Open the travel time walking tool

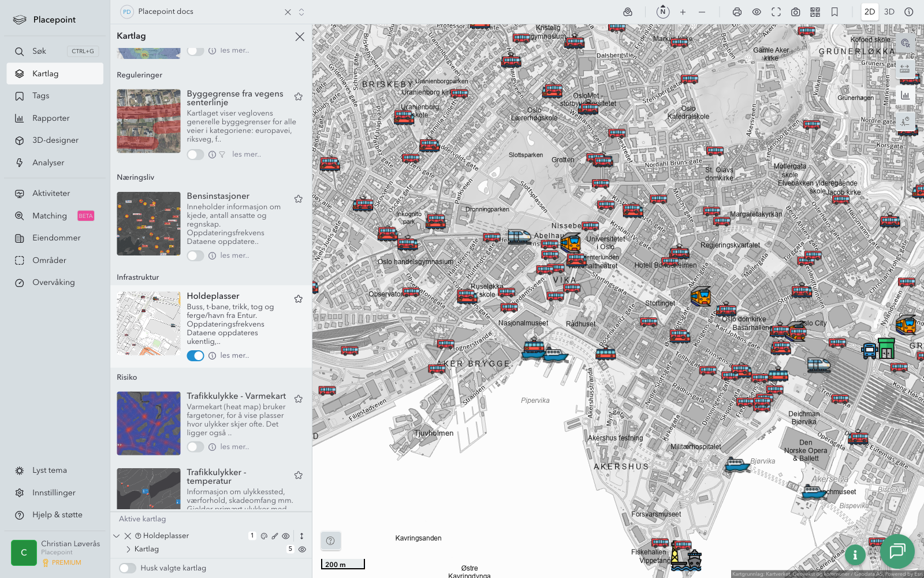905,121
